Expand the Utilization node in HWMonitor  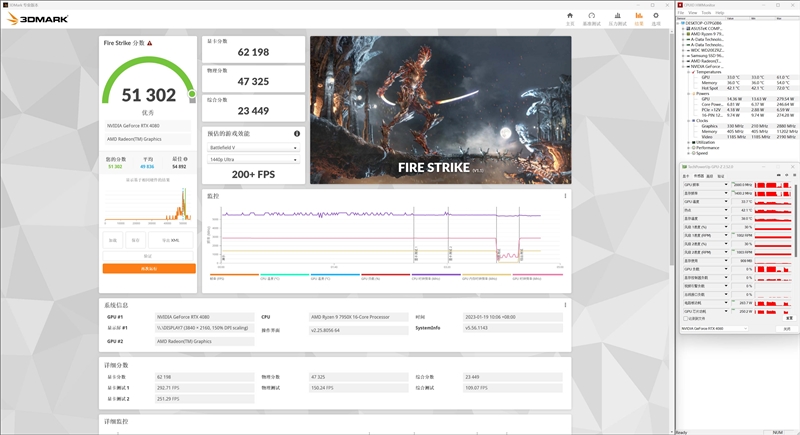point(688,142)
